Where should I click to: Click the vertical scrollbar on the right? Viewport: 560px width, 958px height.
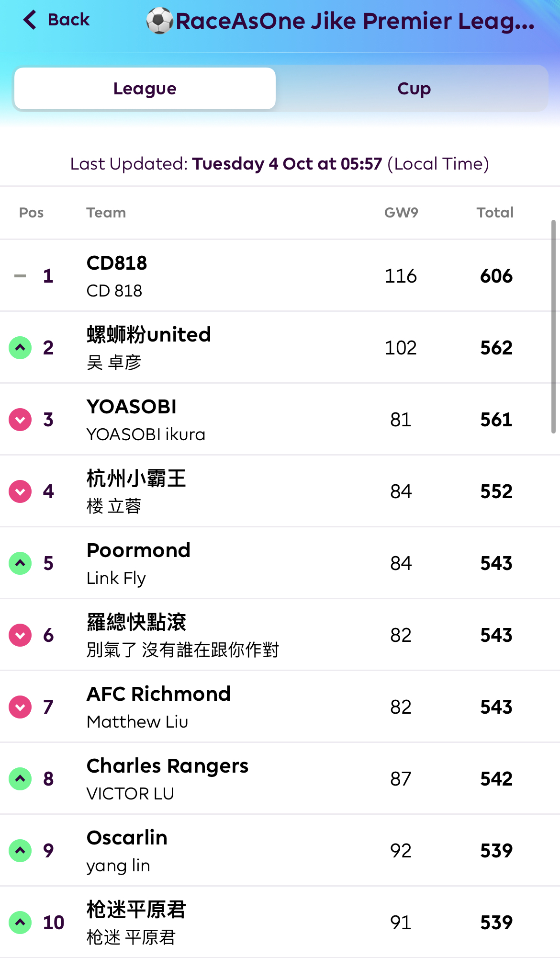tap(553, 326)
